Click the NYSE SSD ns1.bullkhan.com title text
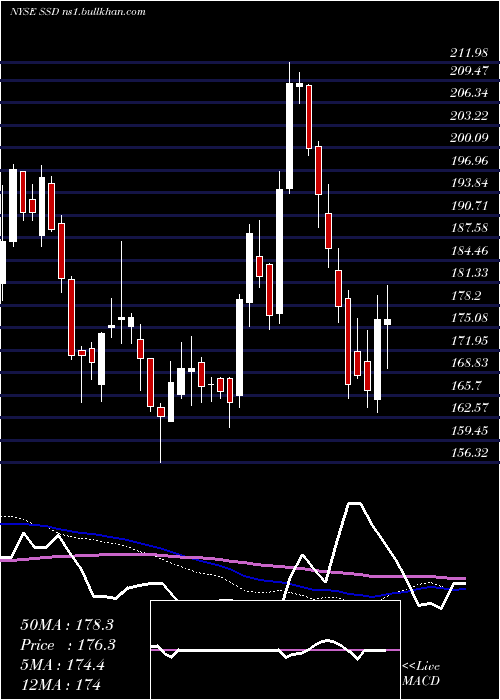Viewport: 500px width, 700px height. tap(78, 11)
